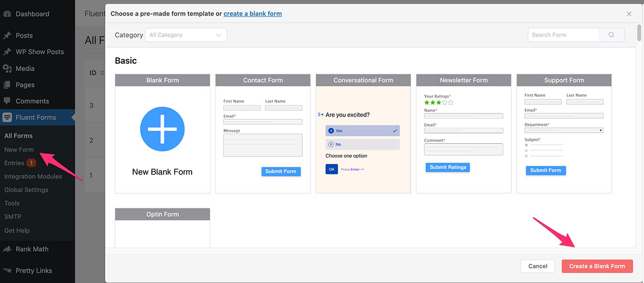Select All Forms submenu item
This screenshot has width=644, height=283.
(18, 136)
